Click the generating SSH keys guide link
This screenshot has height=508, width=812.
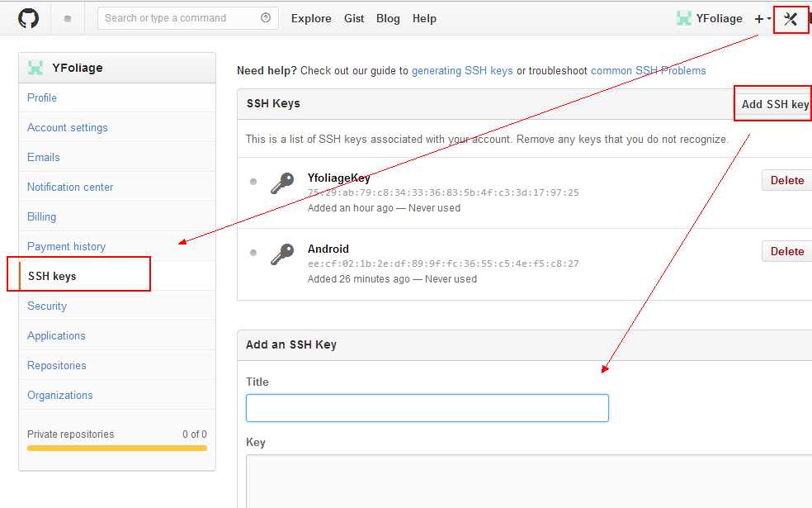pyautogui.click(x=462, y=70)
